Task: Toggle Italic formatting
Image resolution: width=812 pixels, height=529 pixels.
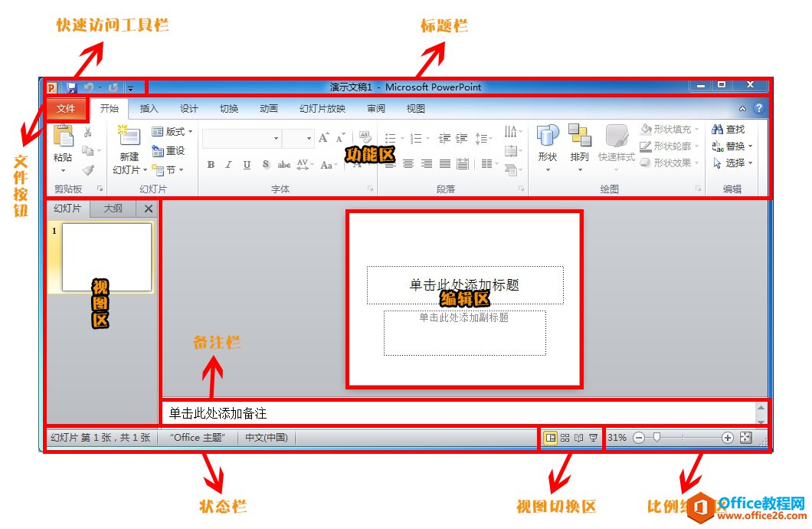Action: pyautogui.click(x=228, y=165)
